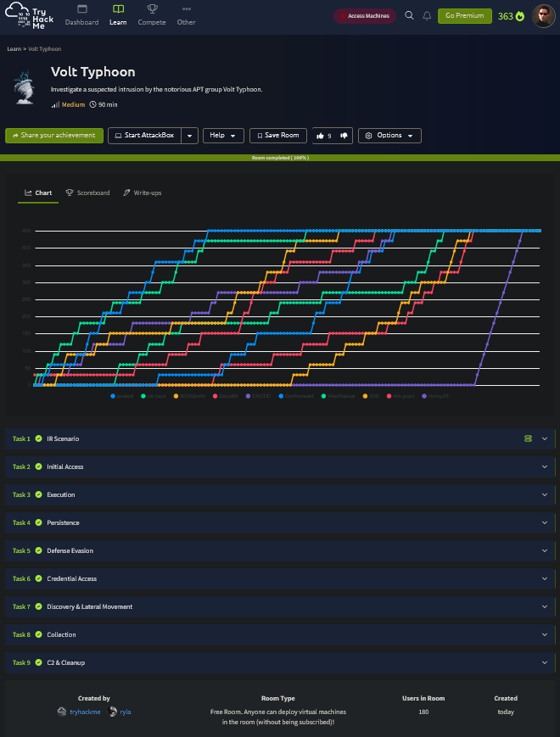Click the streak flame icon
This screenshot has width=560, height=737.
[x=520, y=16]
